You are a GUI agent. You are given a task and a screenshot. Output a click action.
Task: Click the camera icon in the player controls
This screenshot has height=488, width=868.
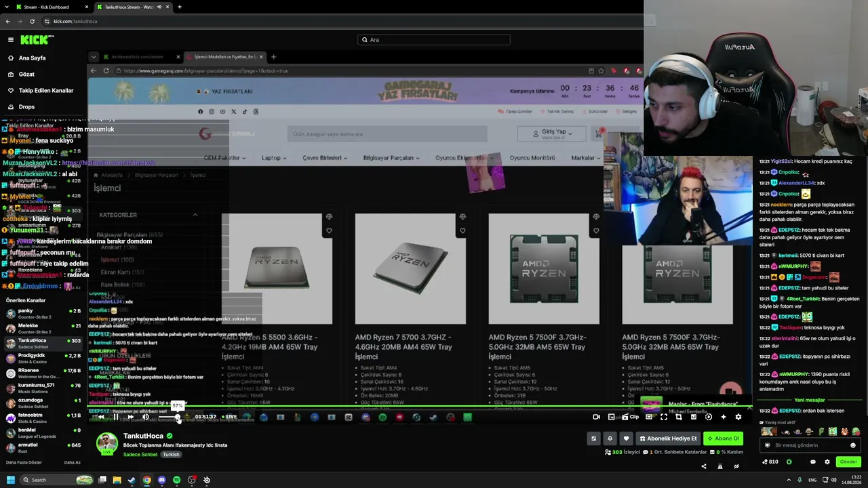pos(597,417)
